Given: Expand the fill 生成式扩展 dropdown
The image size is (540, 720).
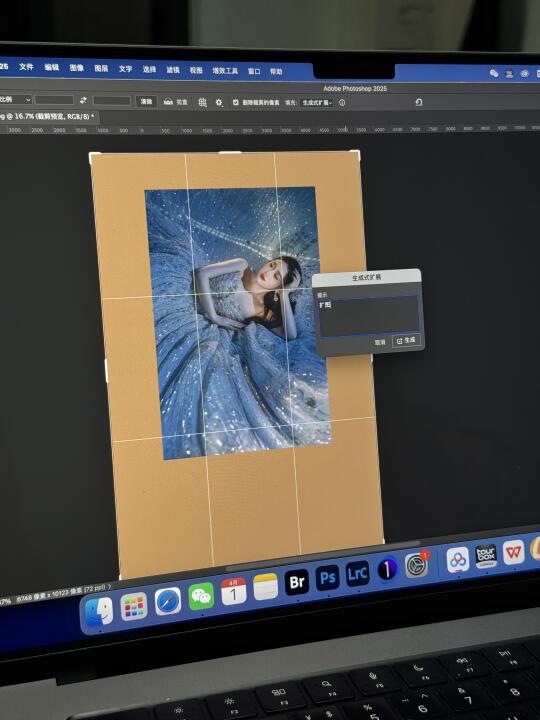Looking at the screenshot, I should pyautogui.click(x=317, y=103).
